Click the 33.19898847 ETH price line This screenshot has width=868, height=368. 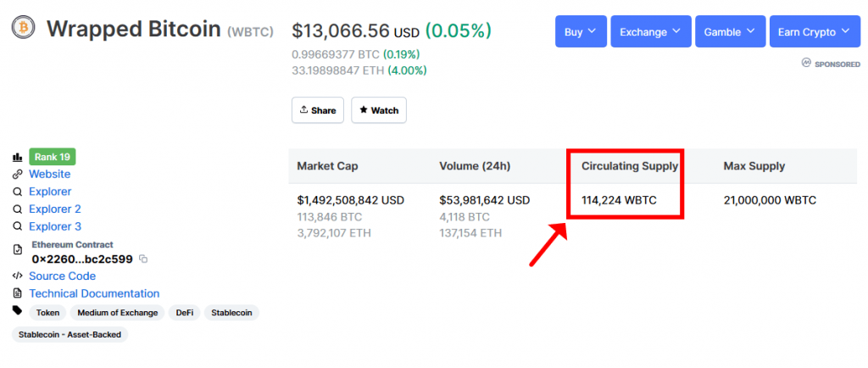coord(338,70)
